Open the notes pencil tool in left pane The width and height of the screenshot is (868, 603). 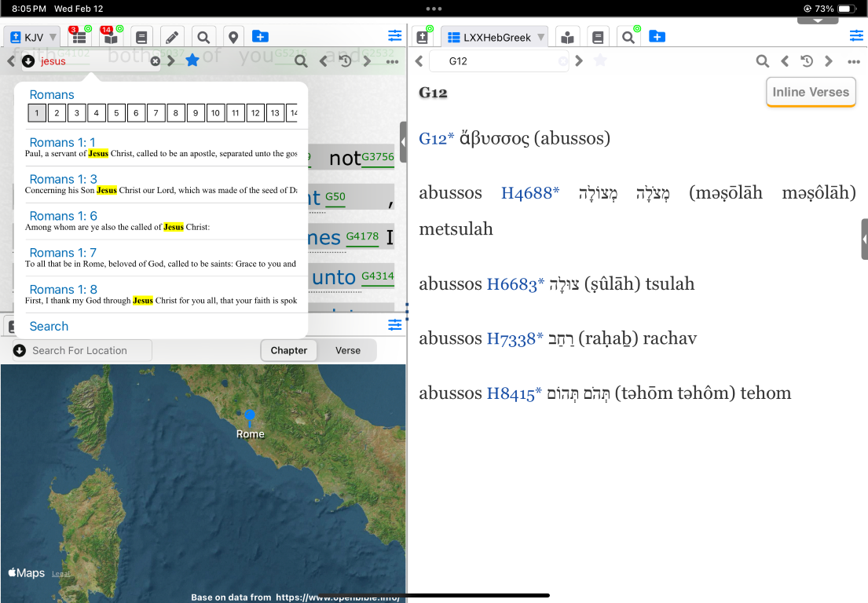pos(172,37)
